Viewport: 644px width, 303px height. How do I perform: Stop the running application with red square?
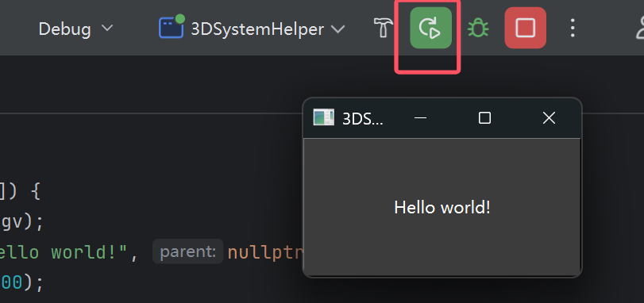(526, 28)
